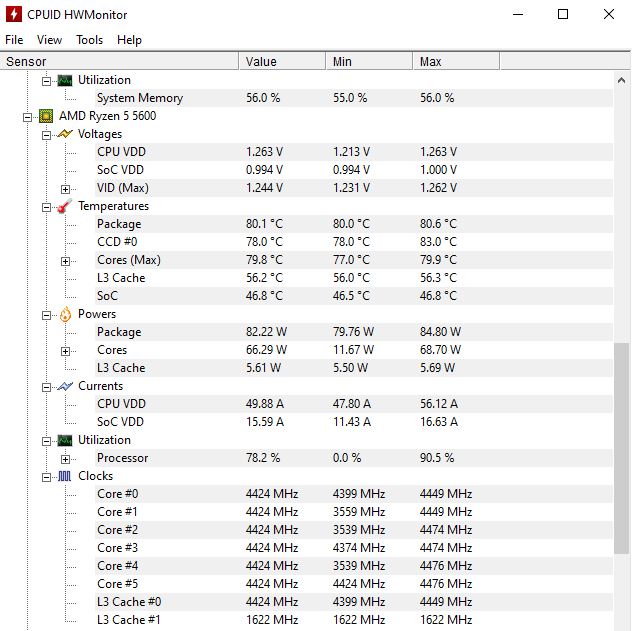
Task: Open the Tools menu
Action: [x=89, y=40]
